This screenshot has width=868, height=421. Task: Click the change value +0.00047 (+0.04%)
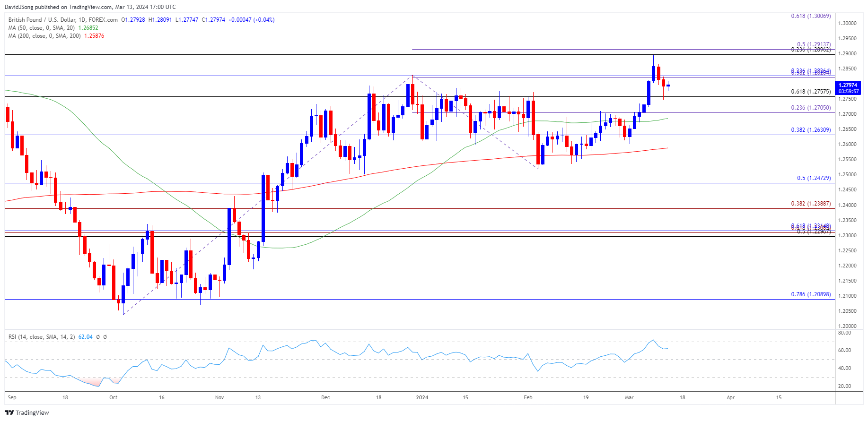point(251,20)
